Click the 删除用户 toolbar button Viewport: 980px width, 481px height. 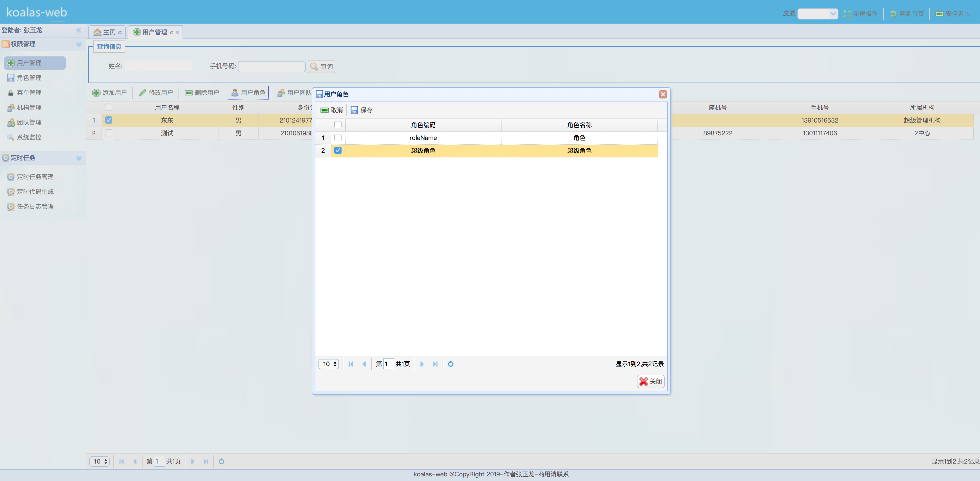[202, 93]
